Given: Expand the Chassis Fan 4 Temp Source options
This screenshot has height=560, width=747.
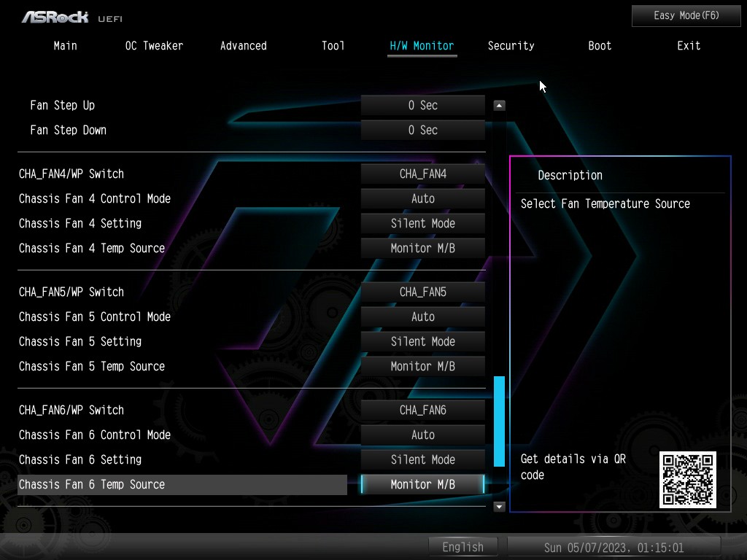Looking at the screenshot, I should (422, 248).
